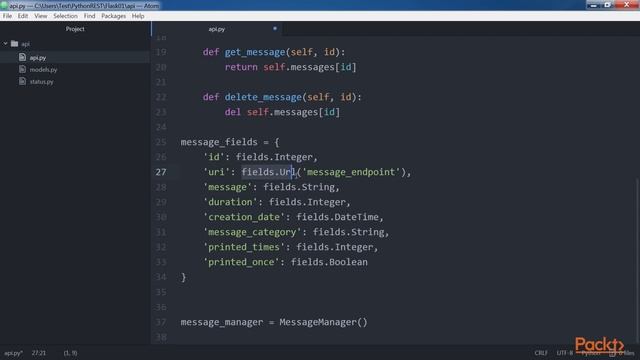Click the models.py file icon

coord(22,69)
